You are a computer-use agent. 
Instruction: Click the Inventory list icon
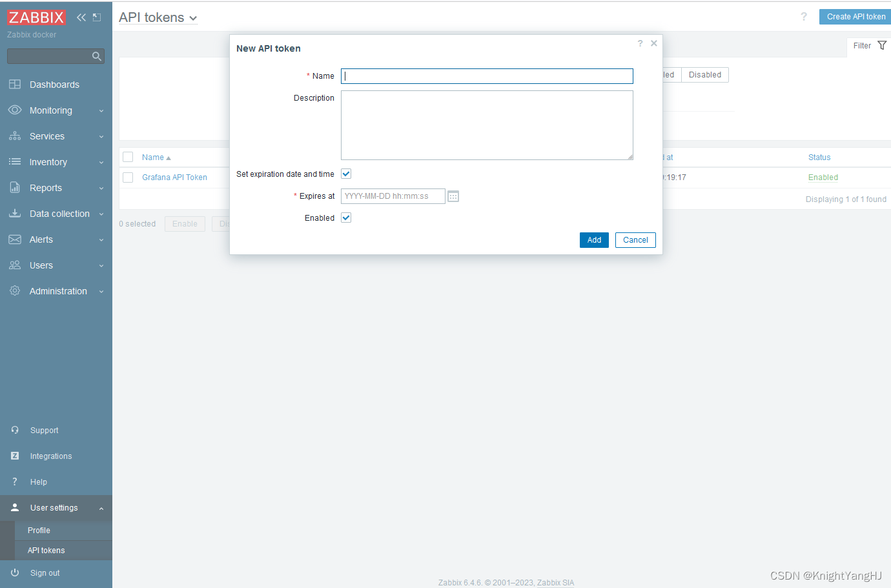[15, 162]
